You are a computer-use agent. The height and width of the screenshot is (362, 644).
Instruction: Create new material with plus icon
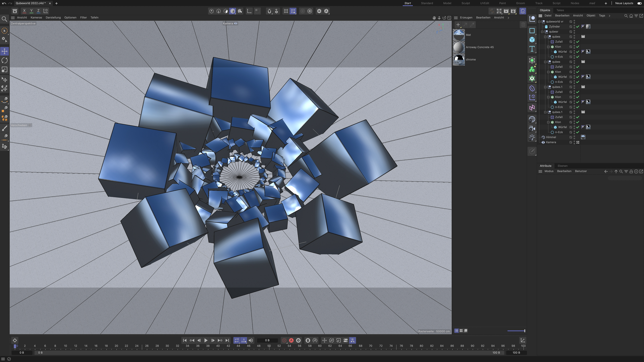[x=458, y=24]
